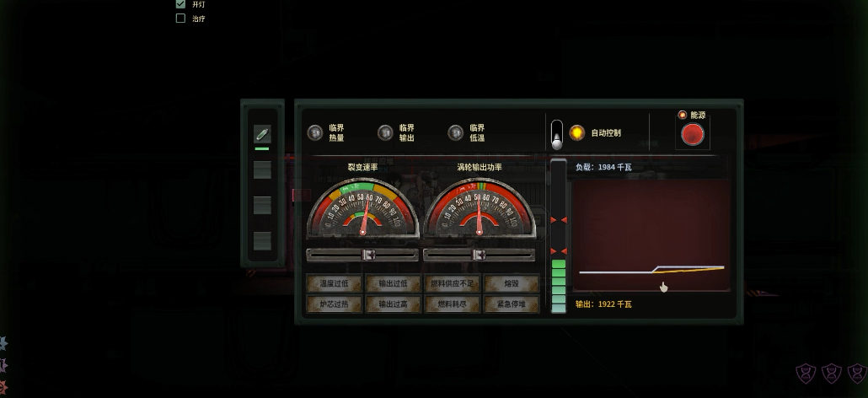Viewport: 868px width, 398px height.
Task: Click the 临界低温 indicator lamp
Action: click(456, 133)
